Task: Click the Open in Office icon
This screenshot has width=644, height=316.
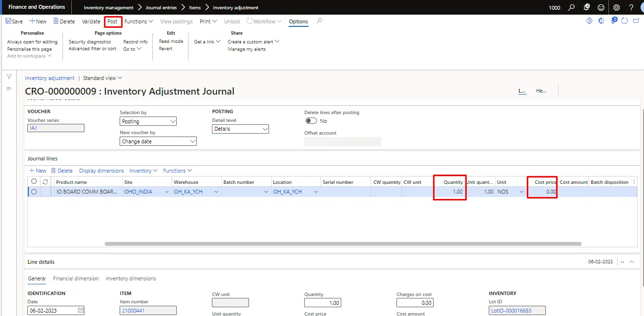Action: (601, 21)
